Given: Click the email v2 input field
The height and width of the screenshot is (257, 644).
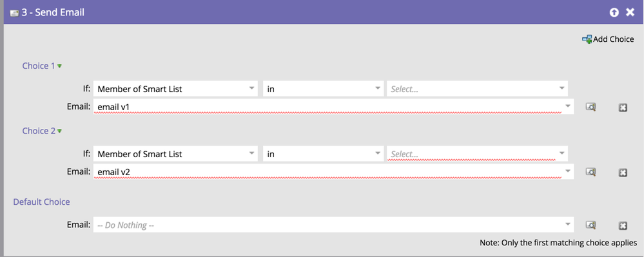Looking at the screenshot, I should tap(333, 171).
